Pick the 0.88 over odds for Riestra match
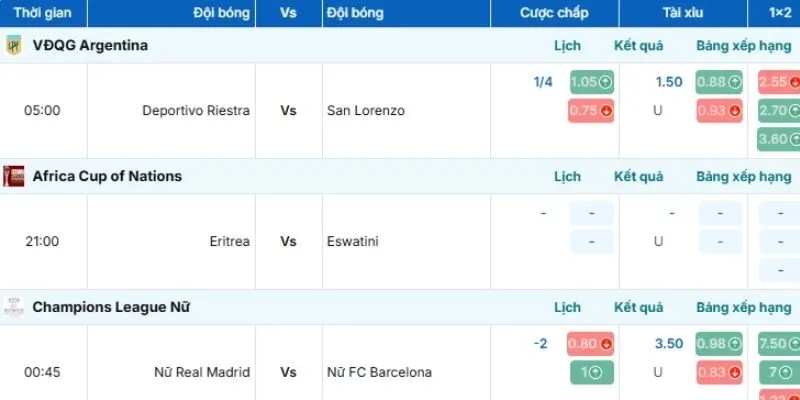Viewport: 800px width, 400px height. [x=719, y=82]
